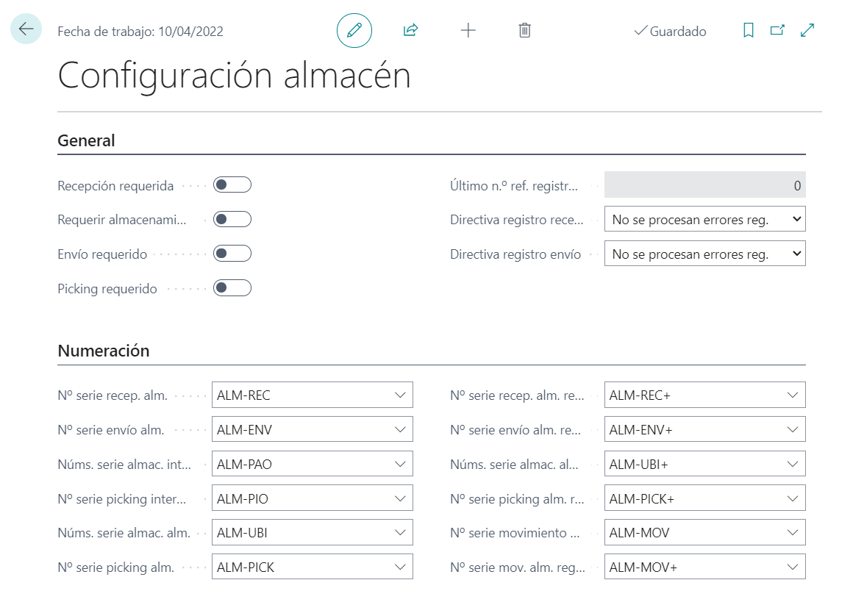Image resolution: width=853 pixels, height=616 pixels.
Task: Enable Requerir almacenami toggle
Action: click(x=233, y=218)
